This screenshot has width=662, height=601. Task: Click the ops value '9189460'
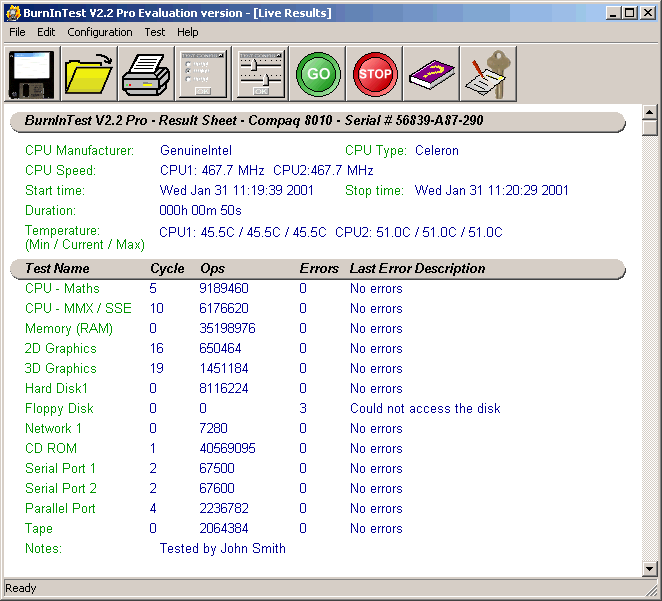224,288
